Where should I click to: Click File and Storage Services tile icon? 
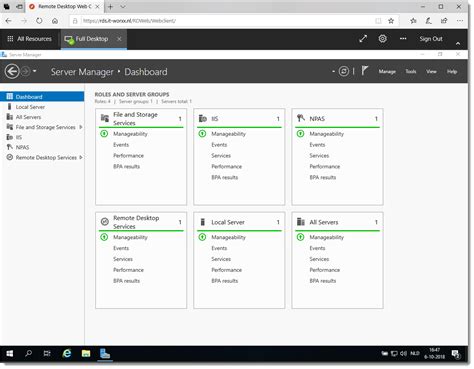(x=105, y=118)
